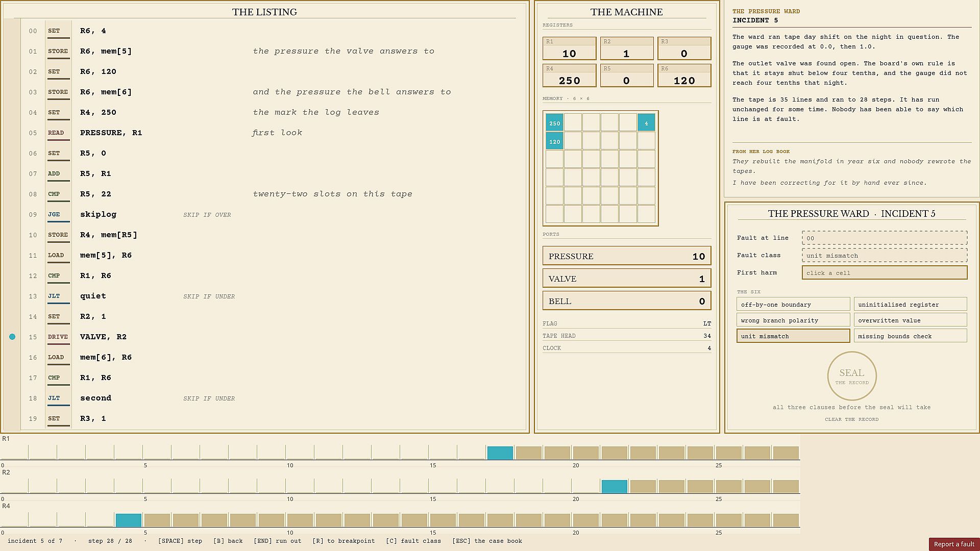This screenshot has width=980, height=551.
Task: Choose 'wrong branch polarity' fault class
Action: coord(793,320)
